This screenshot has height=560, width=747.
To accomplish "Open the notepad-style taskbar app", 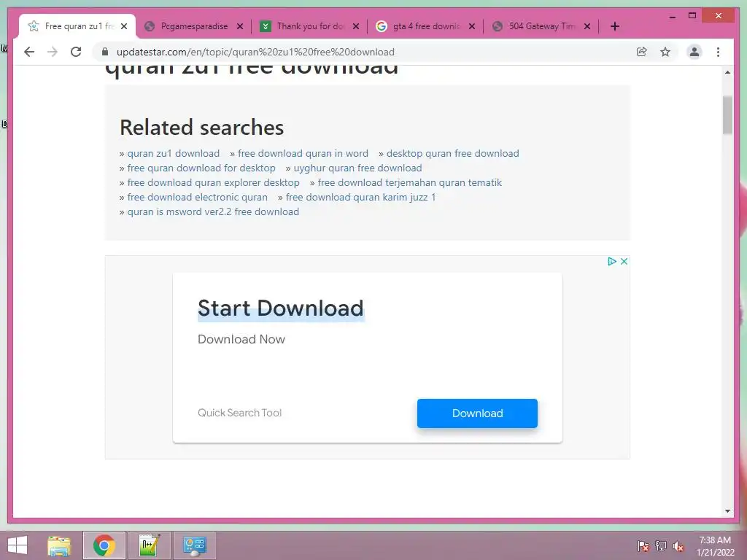I will coord(149,545).
